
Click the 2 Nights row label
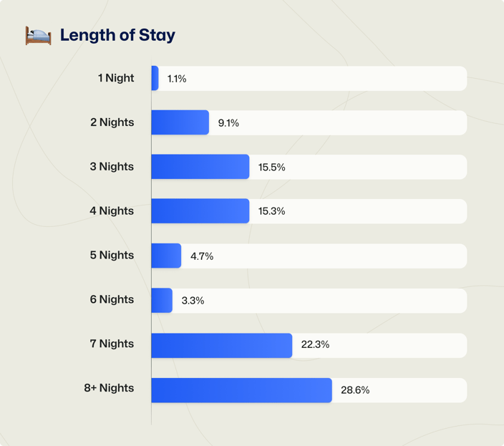(112, 122)
